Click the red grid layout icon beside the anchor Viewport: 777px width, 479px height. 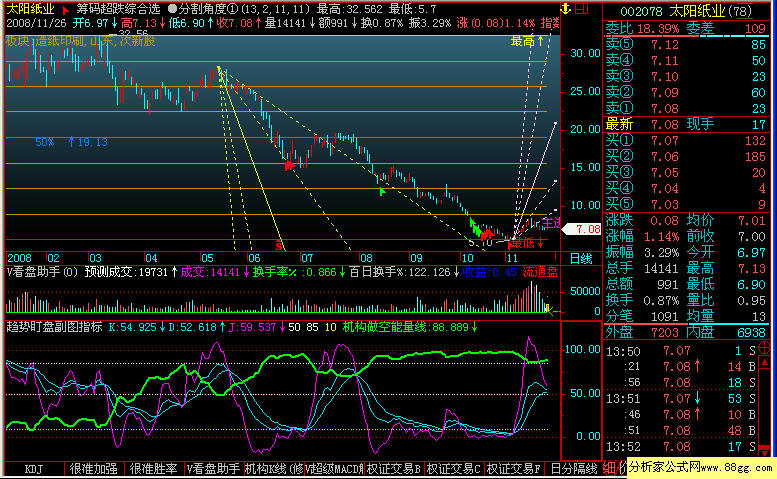pyautogui.click(x=582, y=8)
